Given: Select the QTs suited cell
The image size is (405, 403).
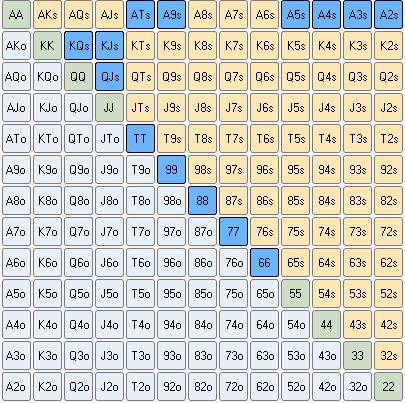Looking at the screenshot, I should click(140, 76).
